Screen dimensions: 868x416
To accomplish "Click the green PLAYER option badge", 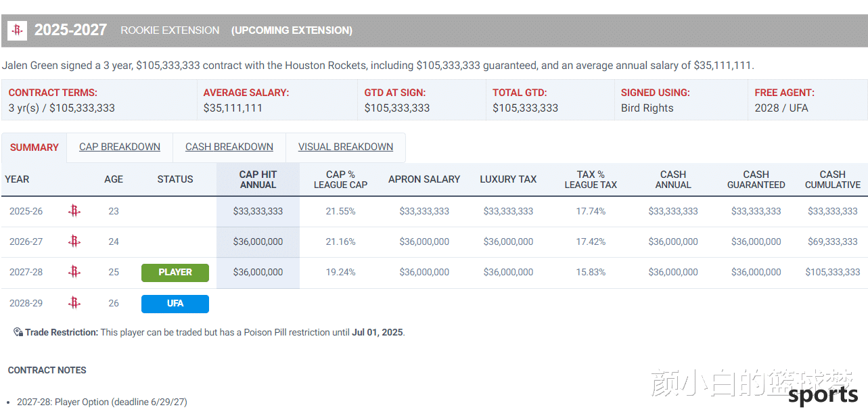I will point(175,273).
